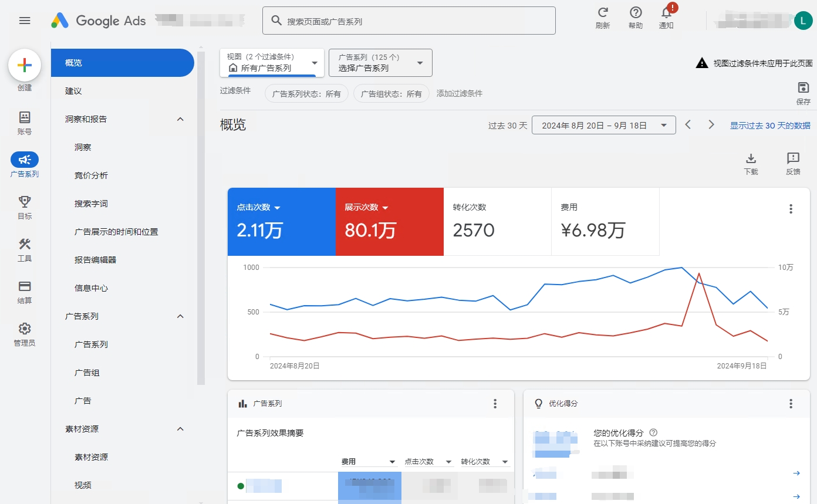Open 优化得分 card three-dot menu
The height and width of the screenshot is (504, 817).
pyautogui.click(x=791, y=404)
